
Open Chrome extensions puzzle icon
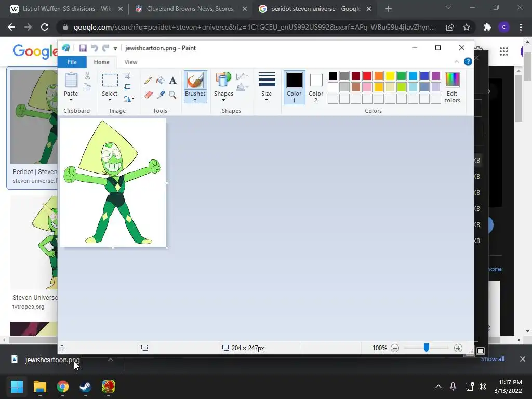[487, 27]
